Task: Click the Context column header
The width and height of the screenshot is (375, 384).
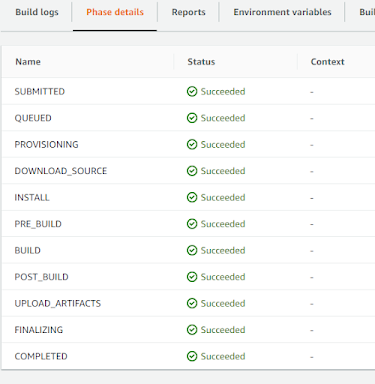Action: click(327, 62)
